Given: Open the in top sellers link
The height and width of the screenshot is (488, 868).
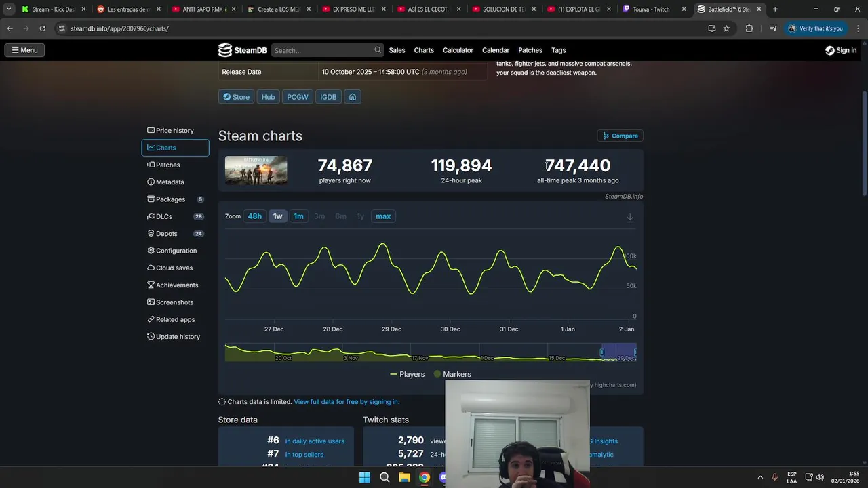Looking at the screenshot, I should tap(304, 455).
